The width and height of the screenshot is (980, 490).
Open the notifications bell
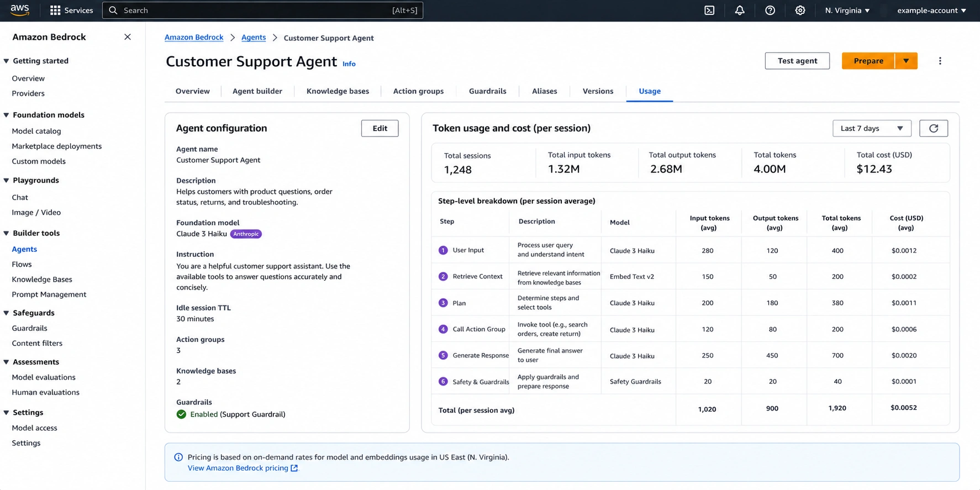point(739,10)
